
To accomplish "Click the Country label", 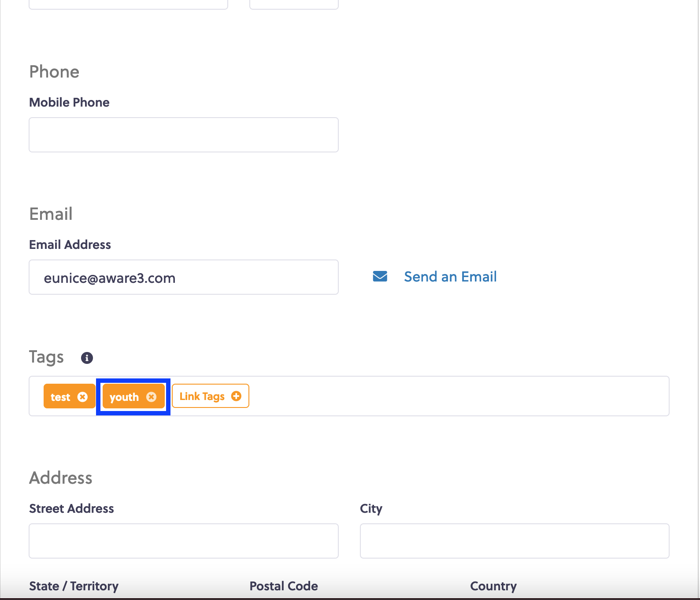I will (493, 586).
